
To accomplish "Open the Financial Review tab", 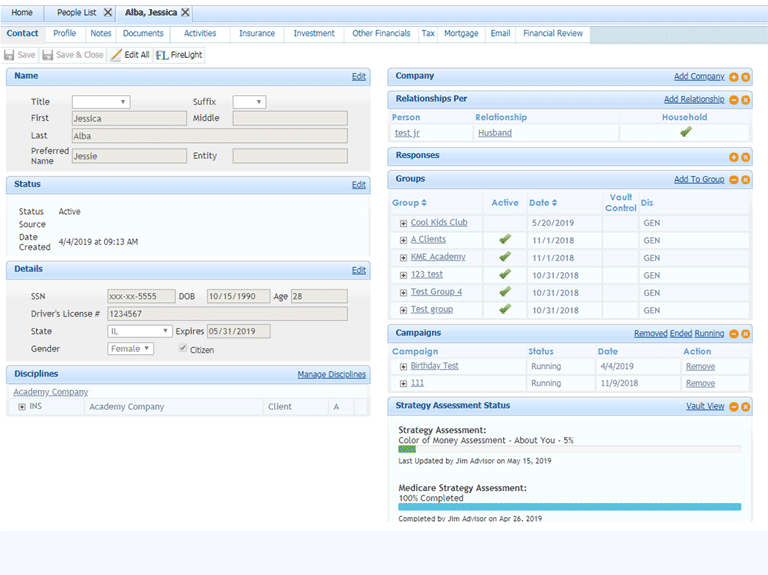I will pos(553,33).
